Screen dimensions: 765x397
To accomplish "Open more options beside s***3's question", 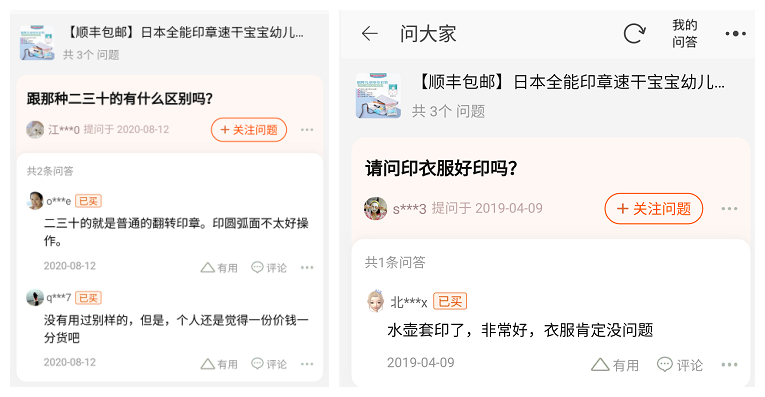I will tap(729, 209).
